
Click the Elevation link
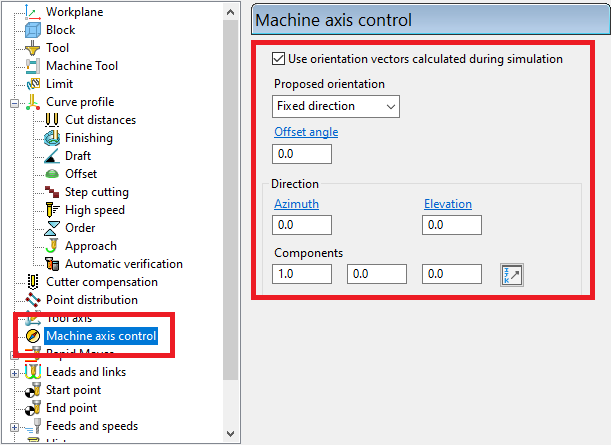pyautogui.click(x=447, y=204)
